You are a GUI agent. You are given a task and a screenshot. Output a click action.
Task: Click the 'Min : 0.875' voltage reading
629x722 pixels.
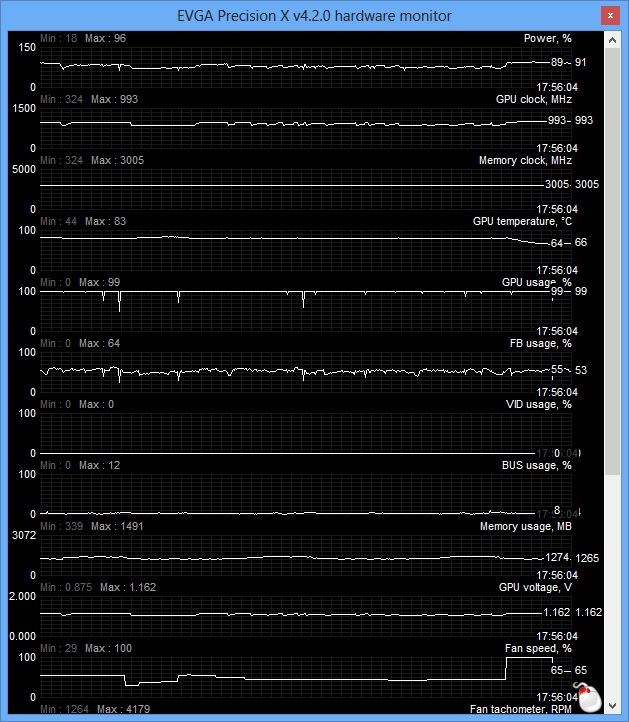pyautogui.click(x=66, y=588)
